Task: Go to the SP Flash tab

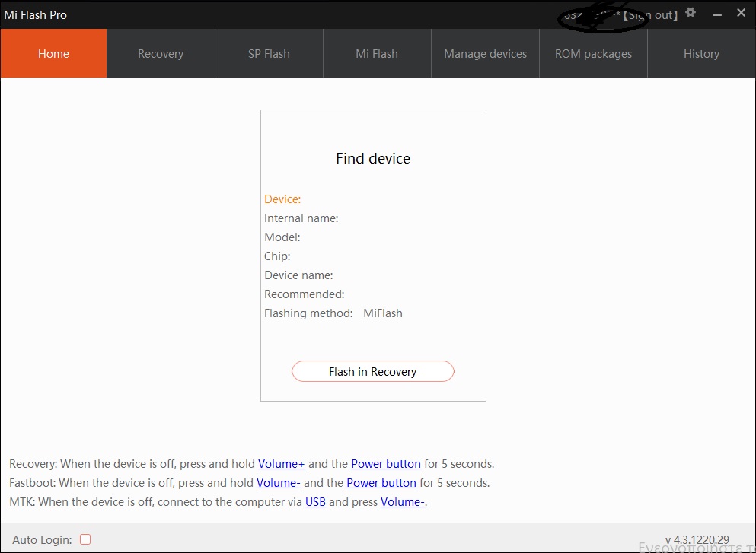Action: coord(269,54)
